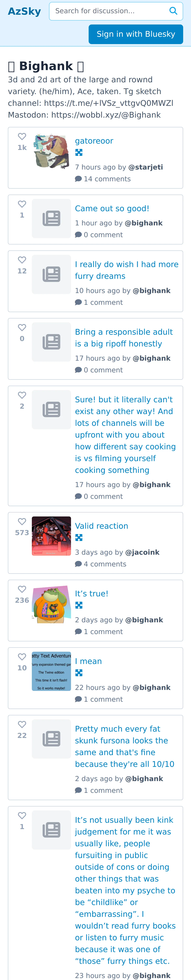Sign in with Bluesky button
The height and width of the screenshot is (980, 191).
point(136,34)
